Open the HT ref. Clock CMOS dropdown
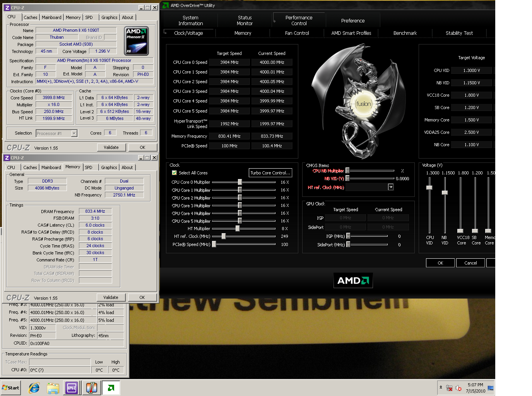 [x=391, y=187]
